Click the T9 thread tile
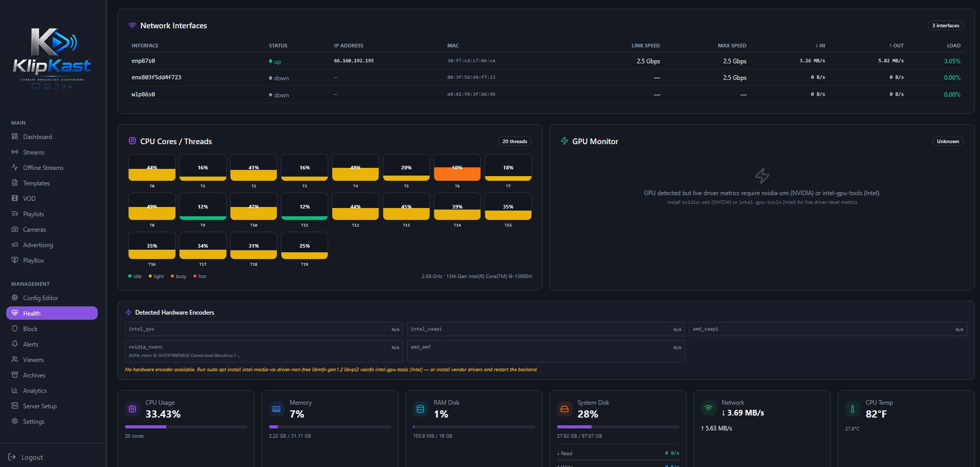The height and width of the screenshot is (467, 980). pos(203,206)
